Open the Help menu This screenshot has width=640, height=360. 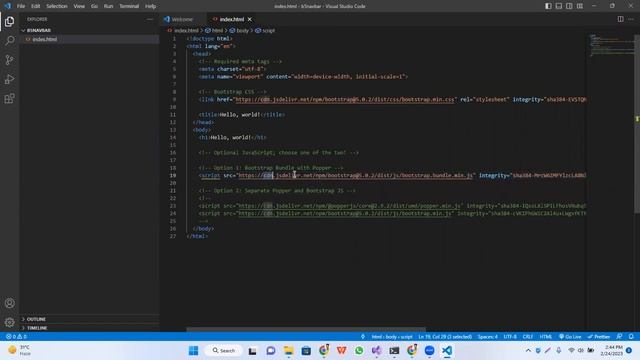(151, 6)
